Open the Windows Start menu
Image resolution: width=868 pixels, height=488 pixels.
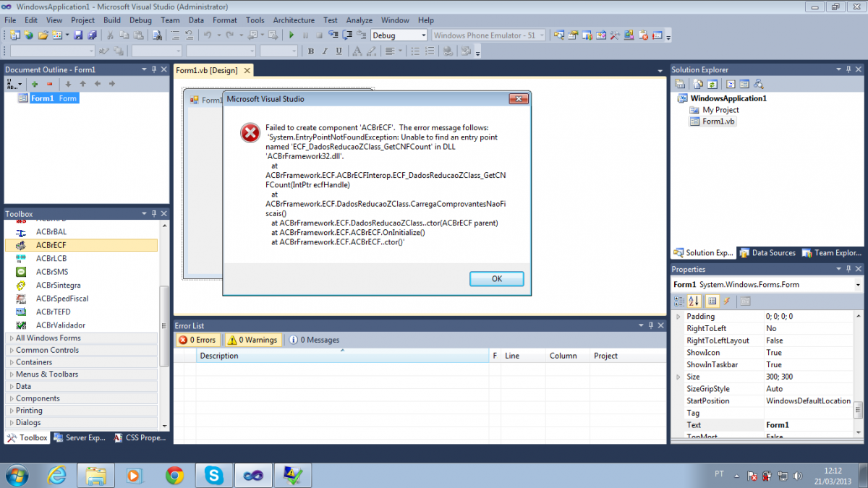pyautogui.click(x=16, y=475)
